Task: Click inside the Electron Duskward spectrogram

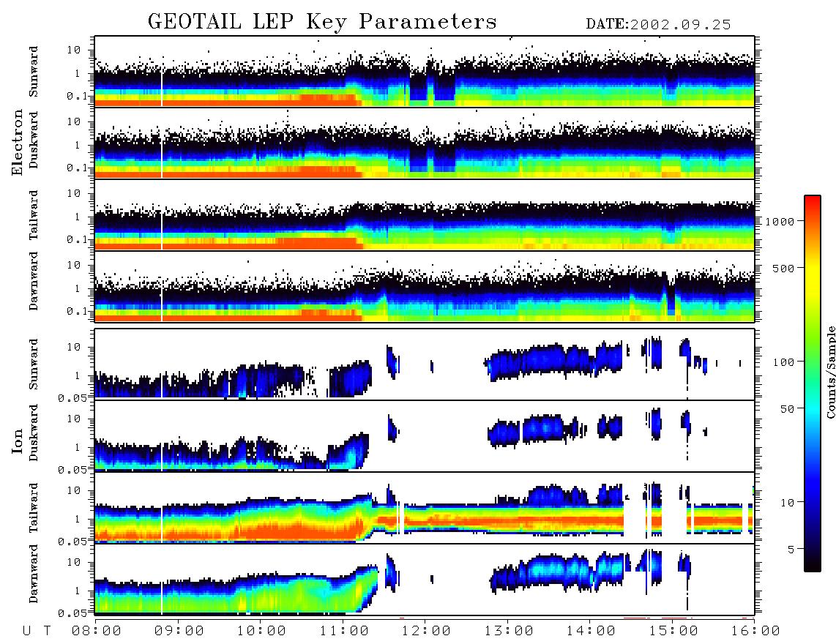Action: click(425, 143)
